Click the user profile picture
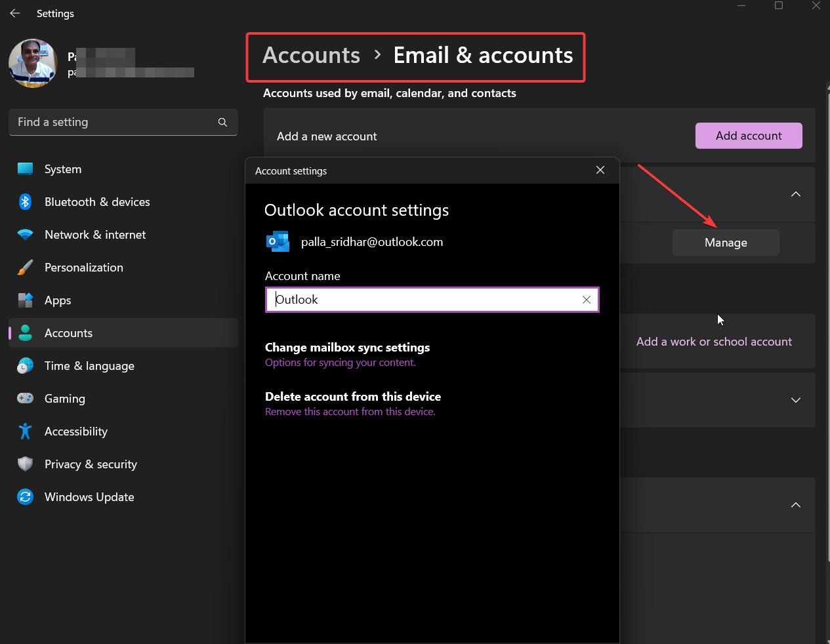The image size is (830, 644). click(33, 63)
